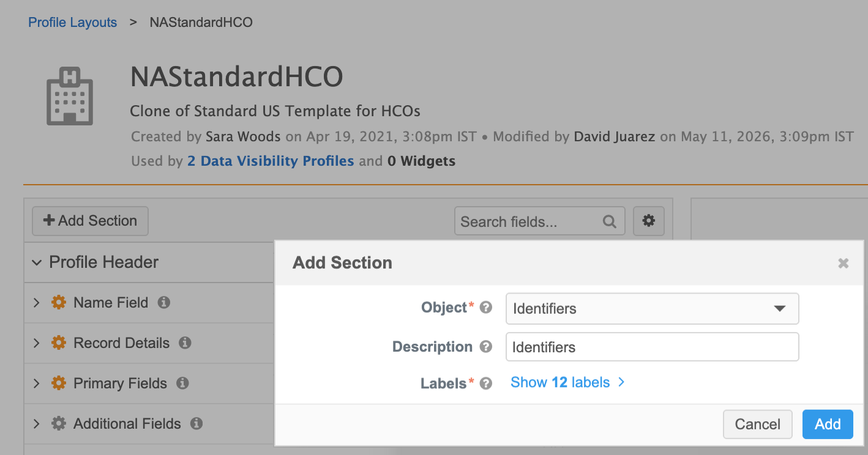
Task: Expand the Primary Fields row
Action: point(37,383)
